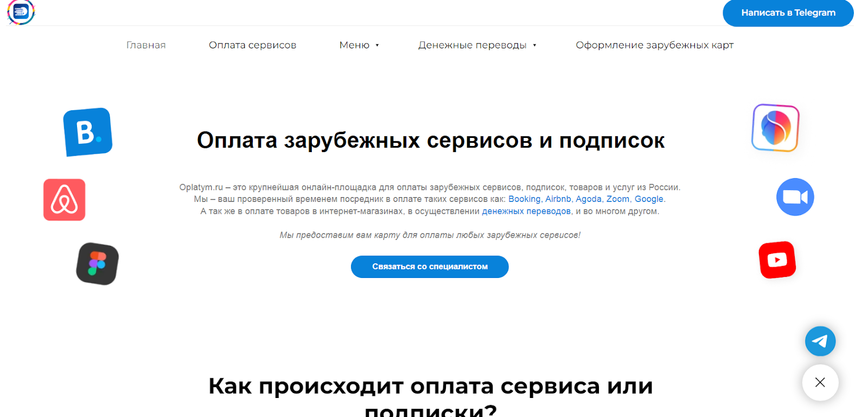
Task: Expand the Денежные переводы dropdown arrow
Action: click(x=534, y=46)
